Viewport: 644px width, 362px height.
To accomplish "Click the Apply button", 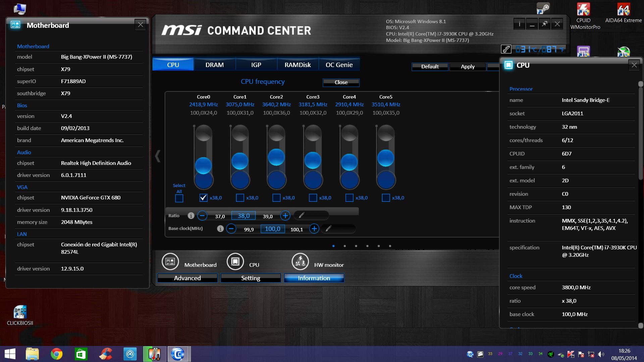I will [x=468, y=66].
